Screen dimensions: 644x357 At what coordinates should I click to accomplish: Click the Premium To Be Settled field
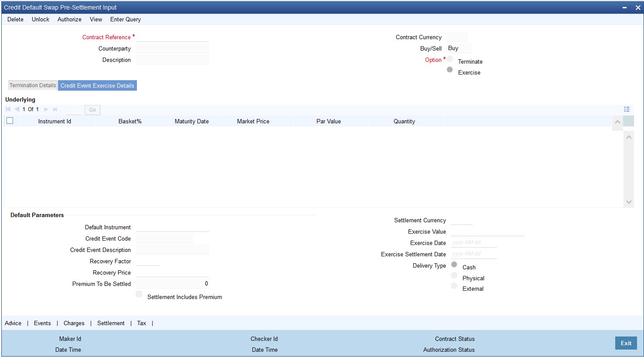pyautogui.click(x=173, y=284)
